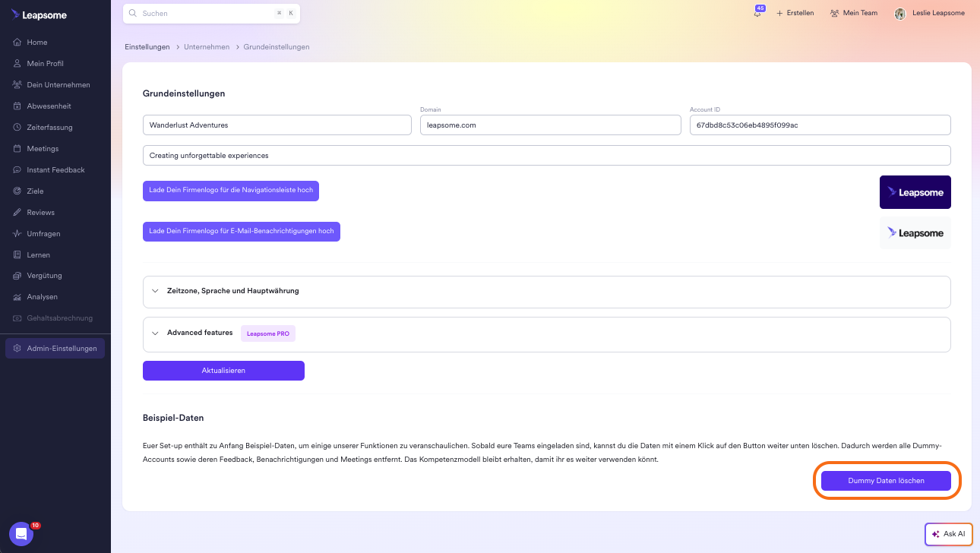Click the Aktualisieren button
The image size is (980, 553).
[223, 371]
